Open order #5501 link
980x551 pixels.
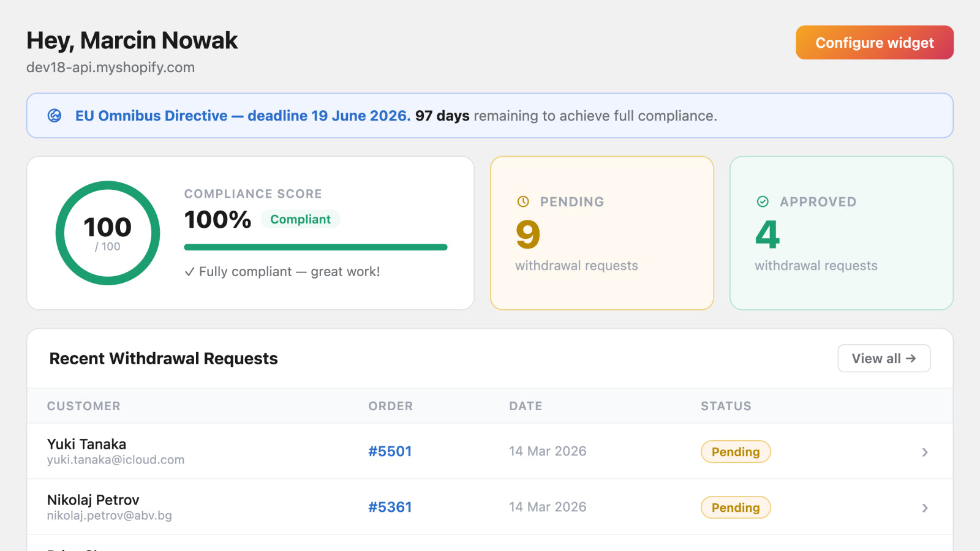tap(390, 451)
